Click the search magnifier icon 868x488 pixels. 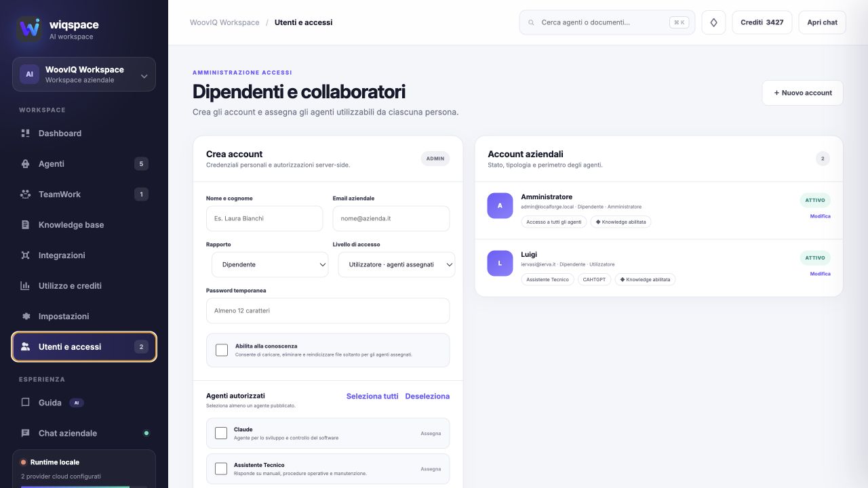(x=531, y=22)
